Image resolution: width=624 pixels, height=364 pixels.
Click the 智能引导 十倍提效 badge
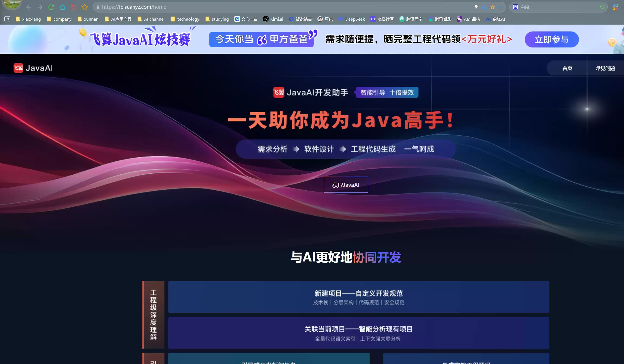point(387,92)
